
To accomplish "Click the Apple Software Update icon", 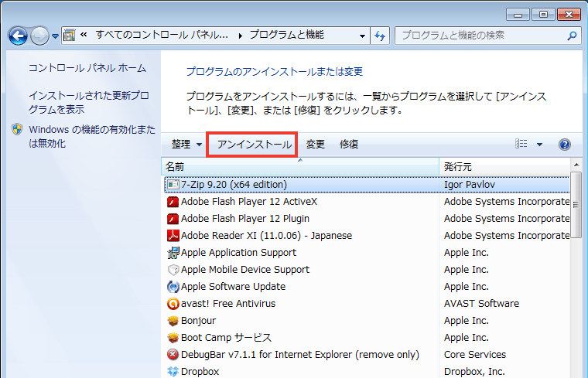I will click(x=173, y=287).
